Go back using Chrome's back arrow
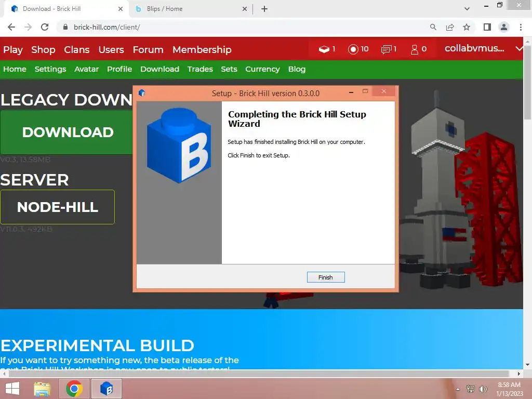The height and width of the screenshot is (399, 532). click(x=11, y=27)
